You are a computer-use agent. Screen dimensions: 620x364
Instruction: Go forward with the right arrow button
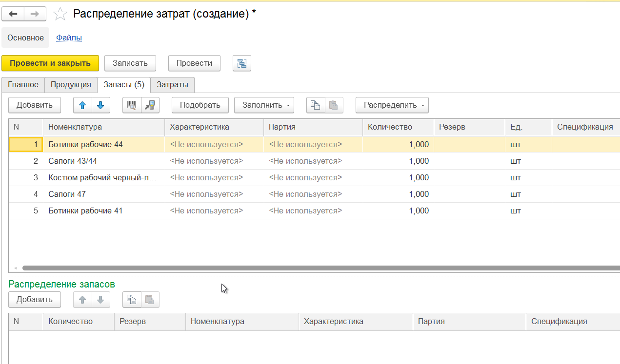pos(35,14)
